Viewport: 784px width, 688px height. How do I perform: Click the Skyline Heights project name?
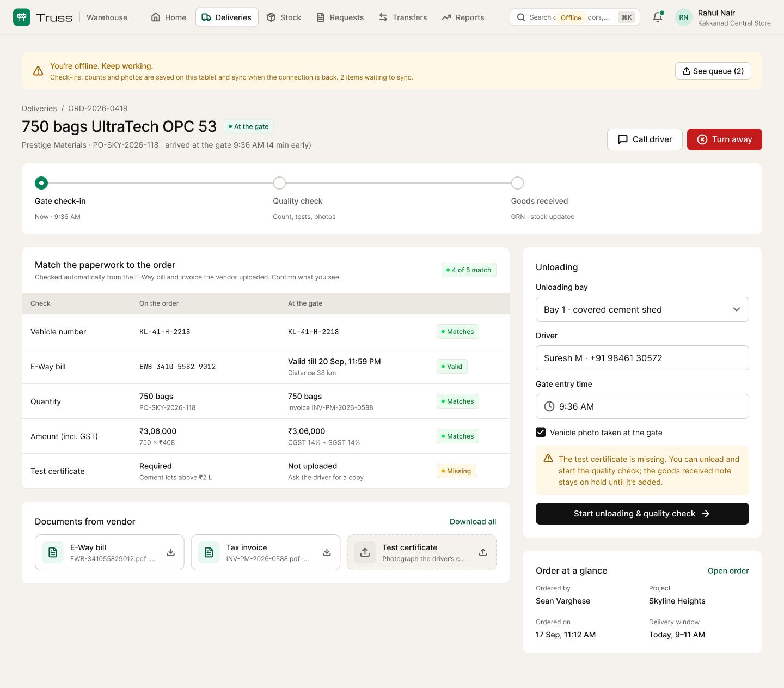(x=677, y=601)
